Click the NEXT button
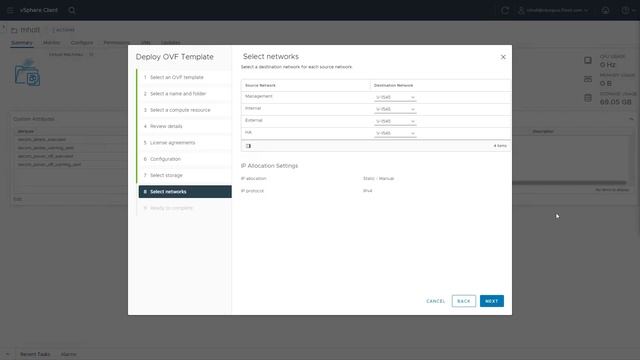The height and width of the screenshot is (360, 640). (x=492, y=301)
